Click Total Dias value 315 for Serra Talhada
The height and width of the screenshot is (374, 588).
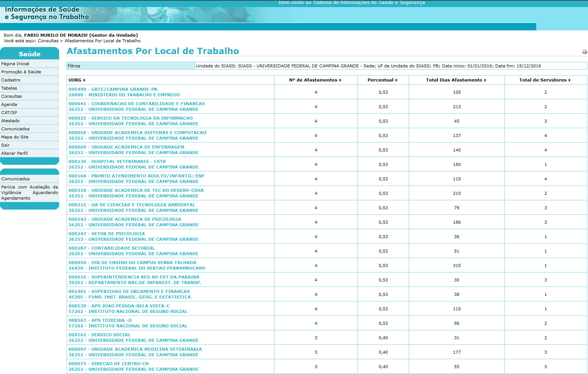coord(457,266)
